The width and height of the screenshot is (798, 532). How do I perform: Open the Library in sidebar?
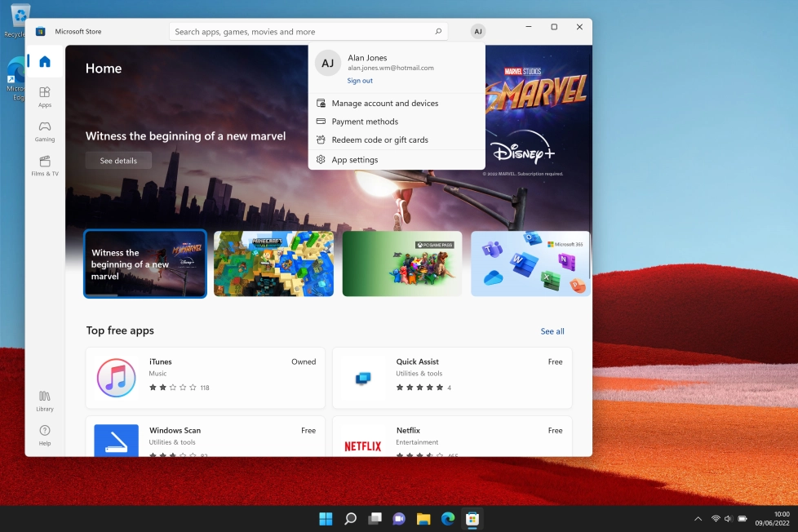point(45,401)
